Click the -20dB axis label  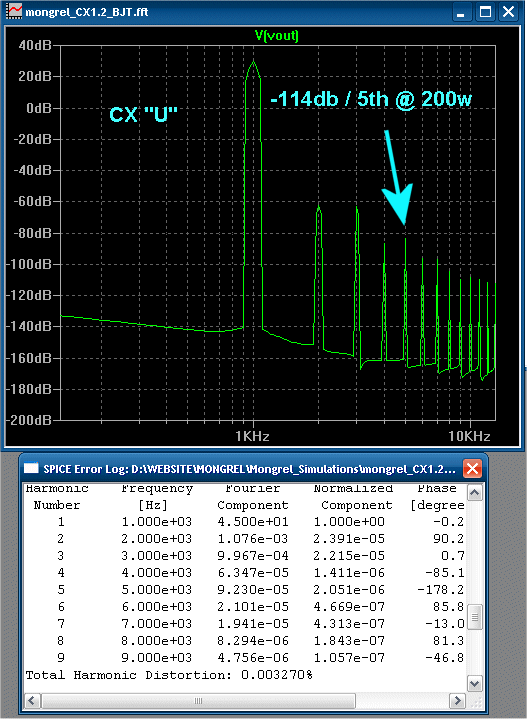point(33,139)
